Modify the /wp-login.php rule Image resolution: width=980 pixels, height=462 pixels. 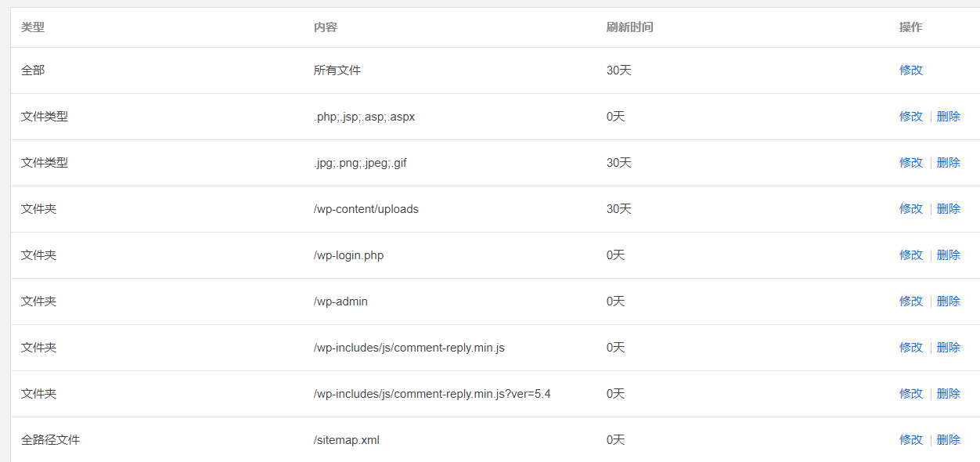(911, 255)
